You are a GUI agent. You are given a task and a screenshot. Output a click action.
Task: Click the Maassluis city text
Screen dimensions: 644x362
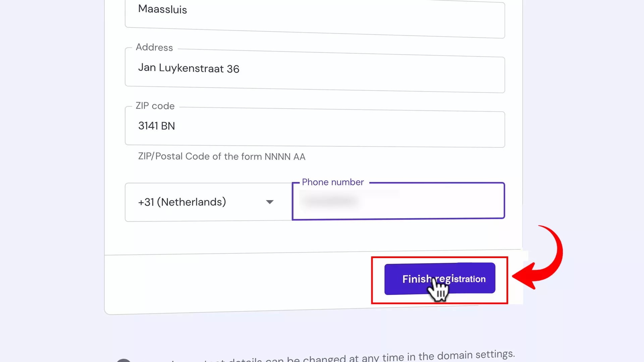(x=162, y=9)
